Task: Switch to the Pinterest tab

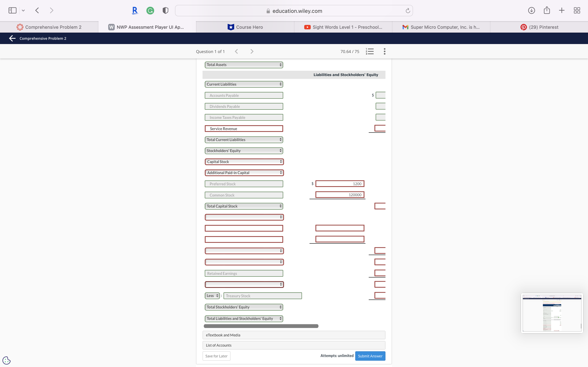Action: (x=539, y=27)
